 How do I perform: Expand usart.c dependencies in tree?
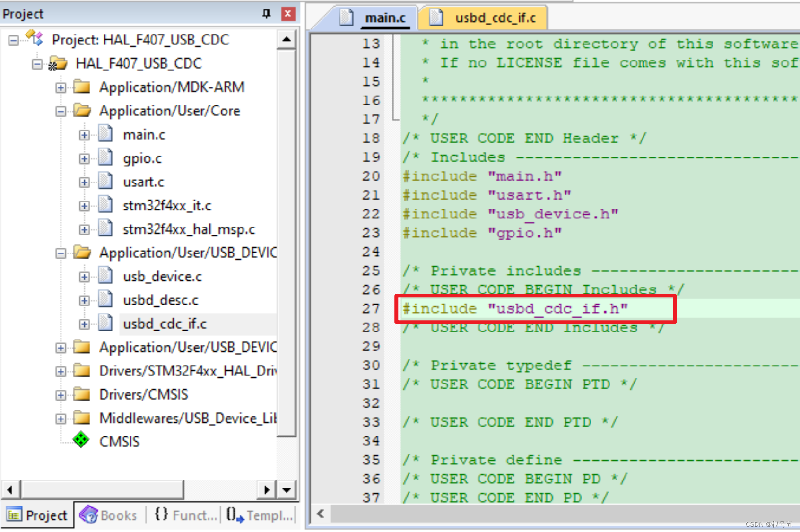pos(84,182)
